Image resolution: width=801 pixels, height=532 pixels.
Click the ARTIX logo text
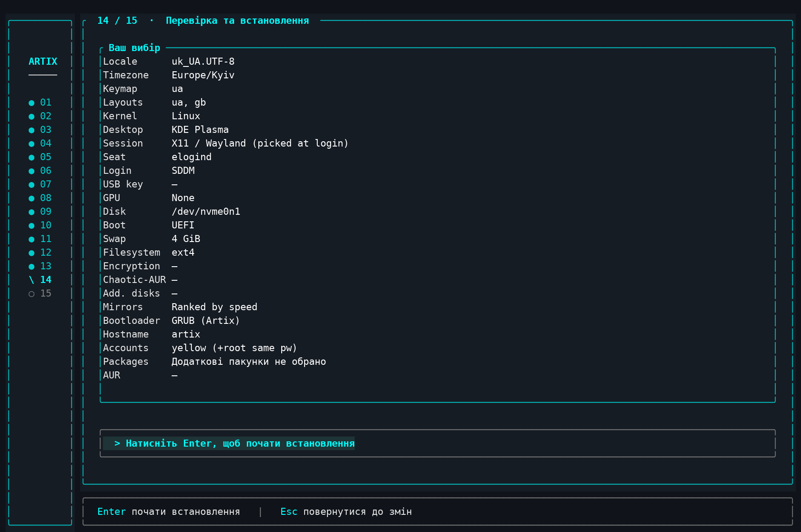coord(43,62)
